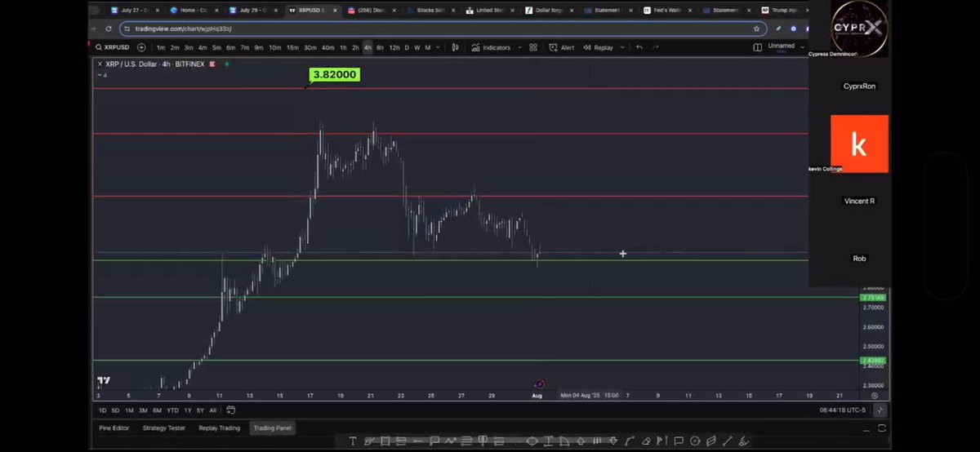Click the 3.82000 price label
Screen dimensions: 980x452
pos(335,74)
